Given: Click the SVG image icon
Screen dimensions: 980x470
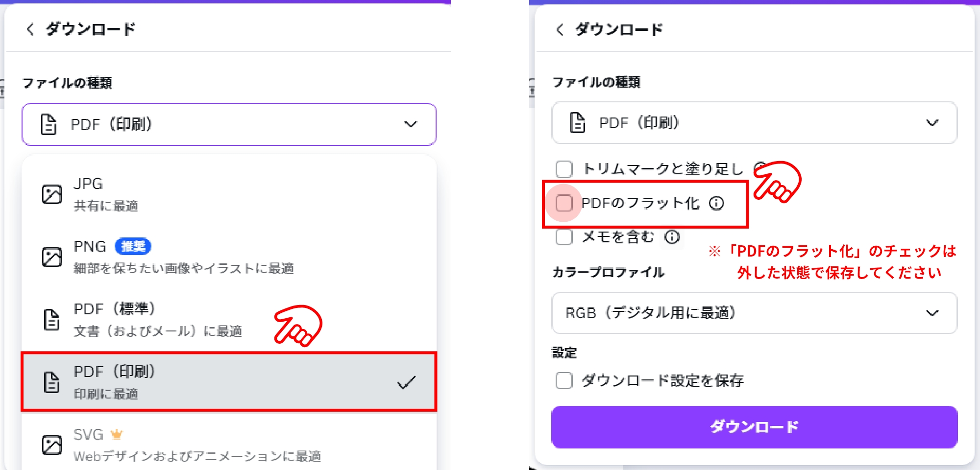Looking at the screenshot, I should (x=51, y=445).
